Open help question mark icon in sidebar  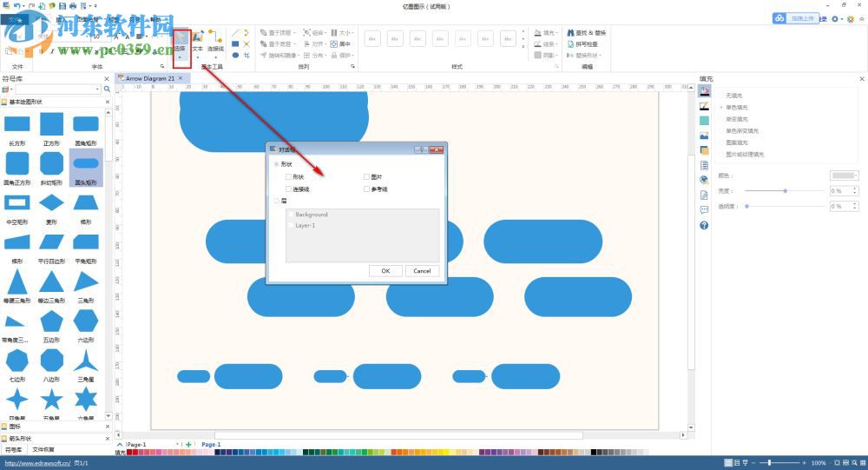point(704,225)
